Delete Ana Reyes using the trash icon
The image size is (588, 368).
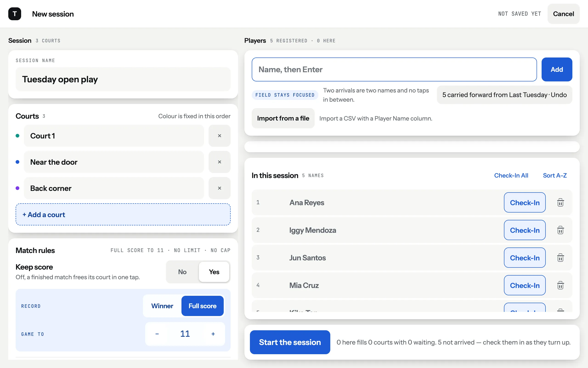(560, 202)
